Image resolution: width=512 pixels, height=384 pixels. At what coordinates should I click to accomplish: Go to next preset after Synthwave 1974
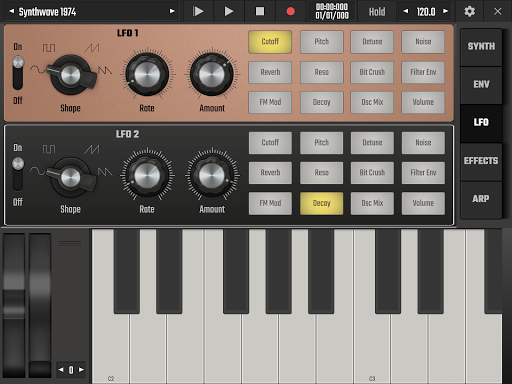pos(172,11)
